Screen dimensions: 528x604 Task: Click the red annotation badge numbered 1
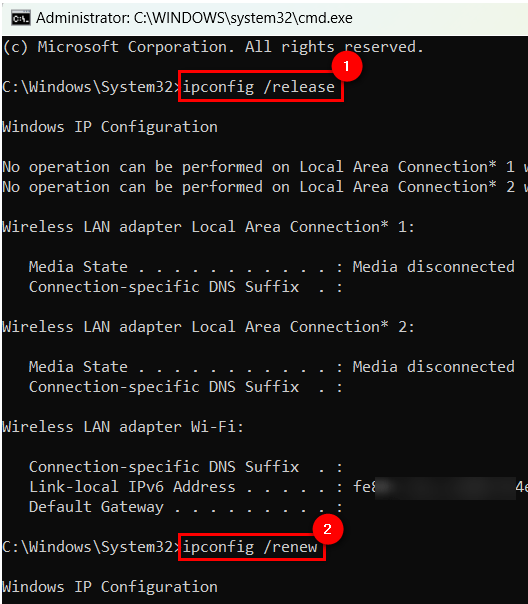pos(347,66)
